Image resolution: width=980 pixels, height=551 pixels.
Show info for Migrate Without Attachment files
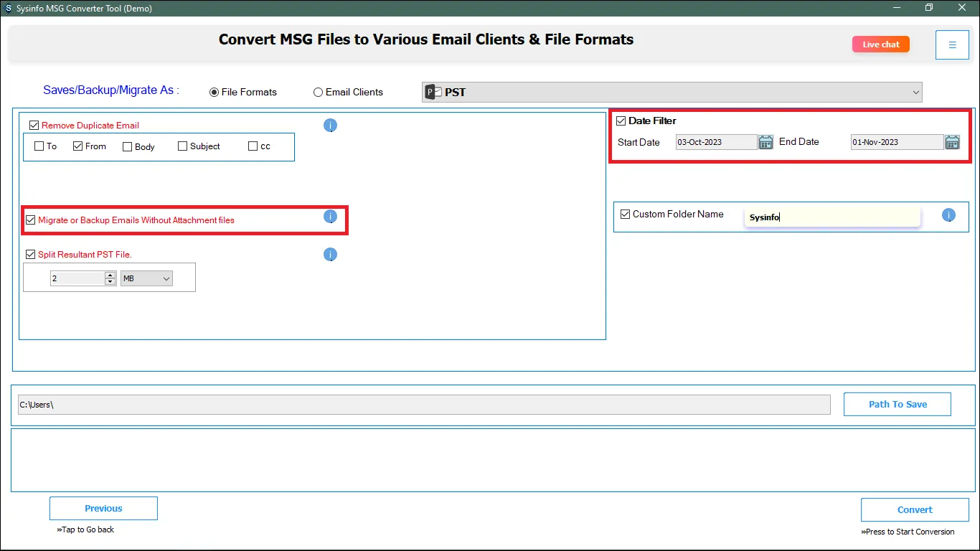tap(330, 217)
